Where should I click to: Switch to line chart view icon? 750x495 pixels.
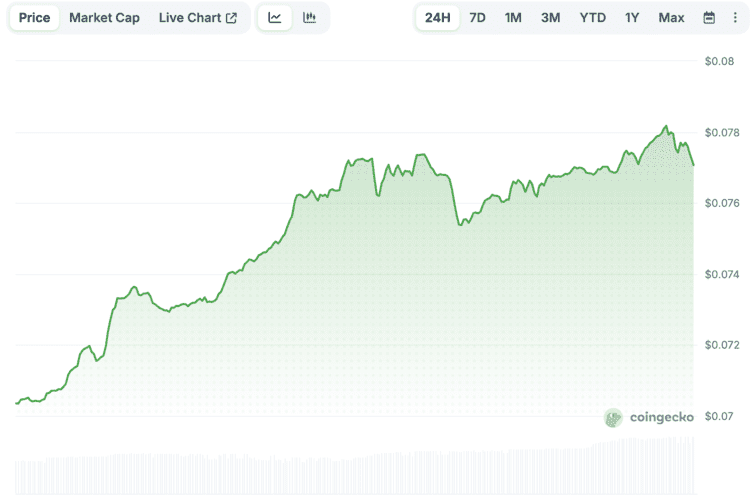[275, 18]
